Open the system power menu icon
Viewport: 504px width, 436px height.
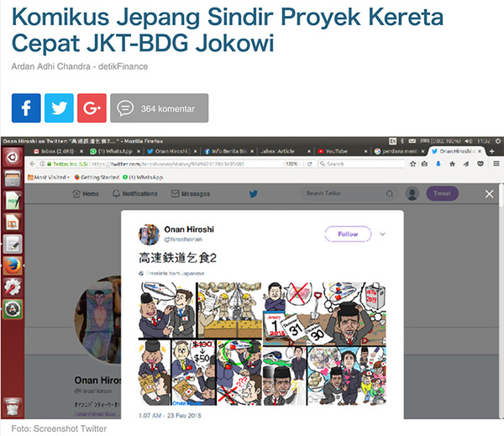click(498, 141)
